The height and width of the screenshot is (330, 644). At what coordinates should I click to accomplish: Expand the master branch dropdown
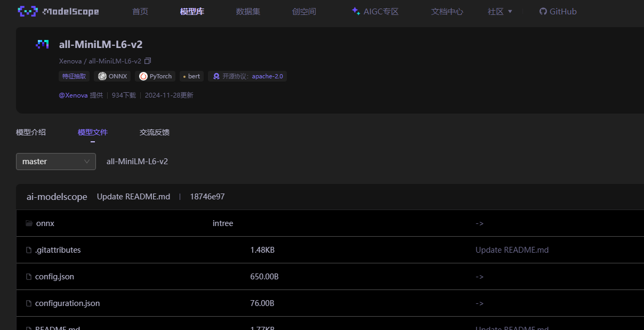(56, 162)
